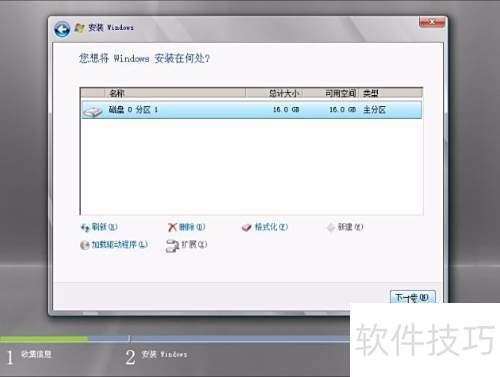Click the 扩展 (Extend) link

click(194, 245)
